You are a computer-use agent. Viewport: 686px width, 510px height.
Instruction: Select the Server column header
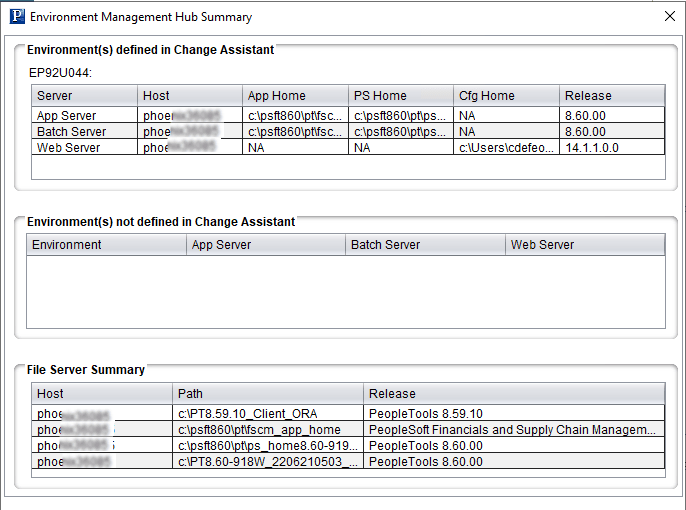click(x=84, y=95)
